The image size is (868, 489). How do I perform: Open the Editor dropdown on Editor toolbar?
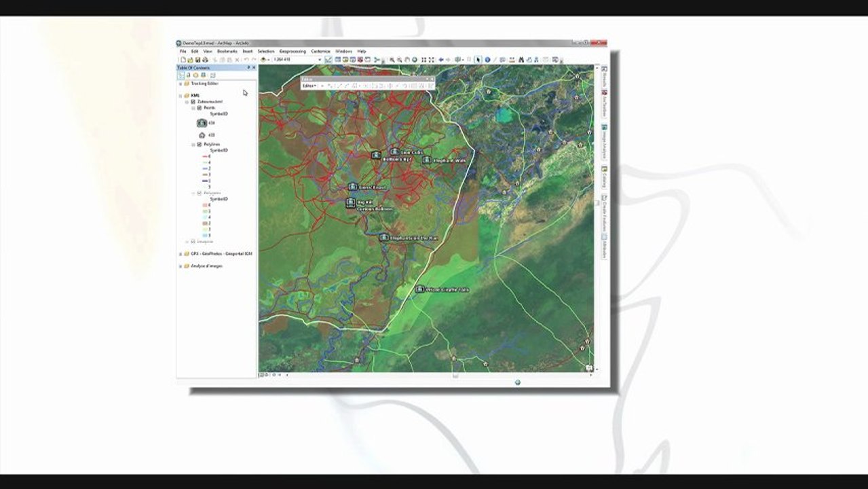[309, 86]
